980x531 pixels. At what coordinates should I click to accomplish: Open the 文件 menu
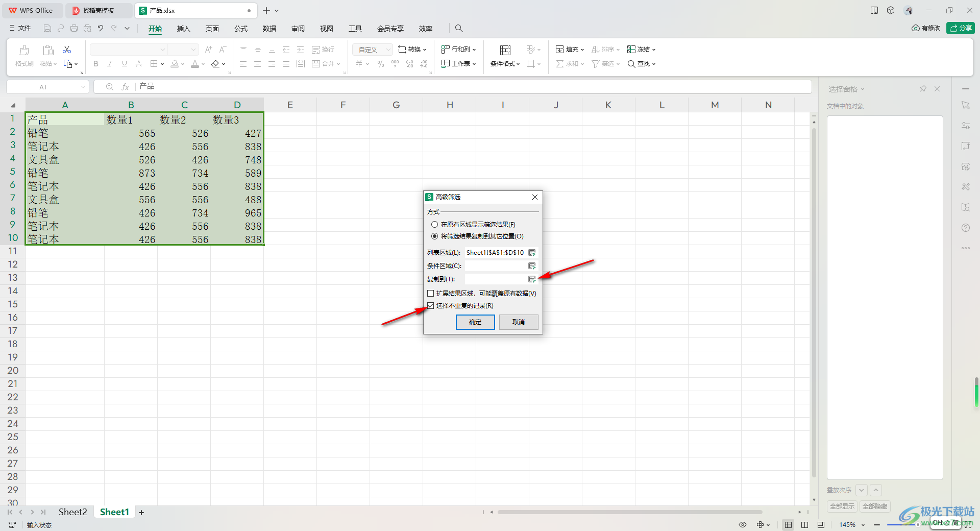coord(20,28)
